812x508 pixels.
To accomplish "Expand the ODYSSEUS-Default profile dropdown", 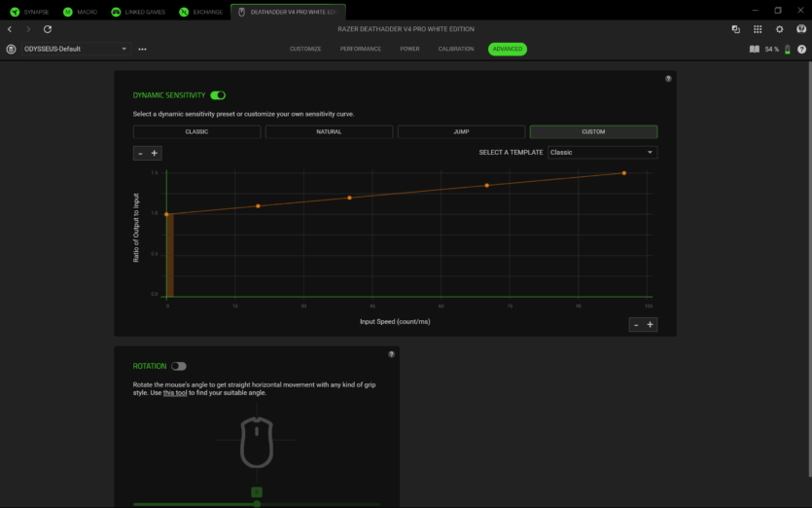I will [124, 49].
